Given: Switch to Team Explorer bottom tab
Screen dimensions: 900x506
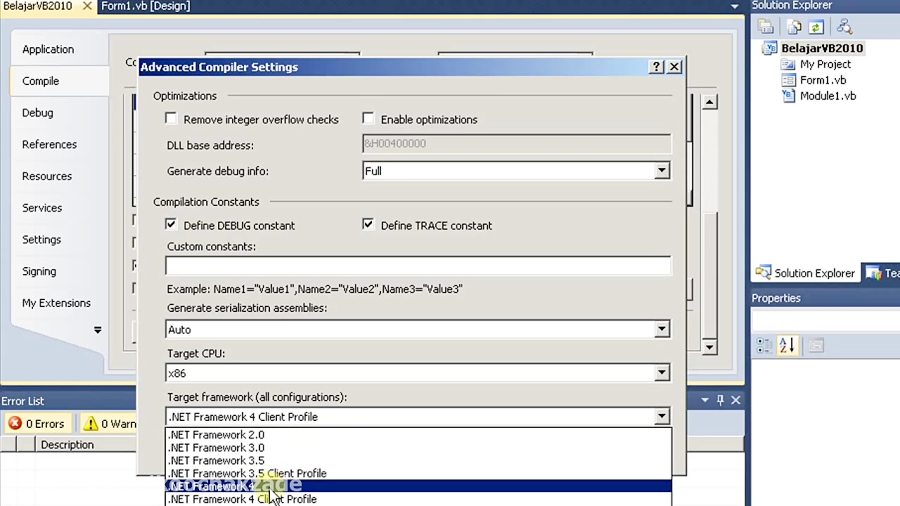Looking at the screenshot, I should [883, 273].
